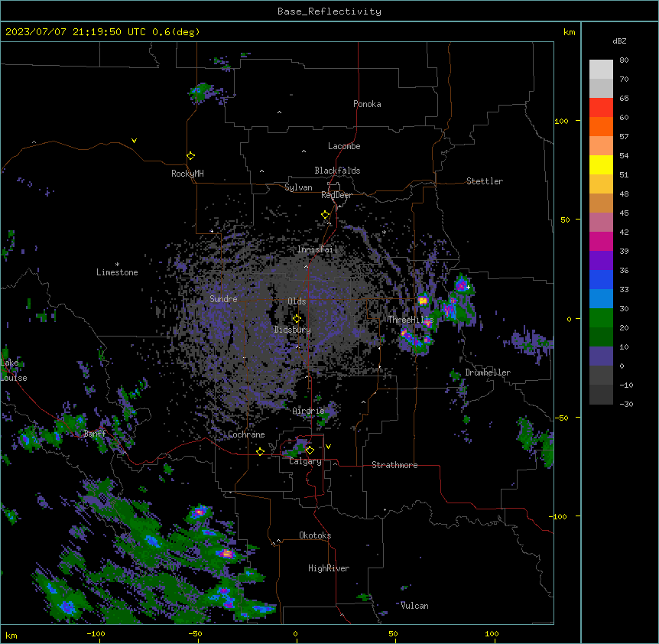Click the dBZ legend heading
This screenshot has width=659, height=644.
[x=619, y=41]
